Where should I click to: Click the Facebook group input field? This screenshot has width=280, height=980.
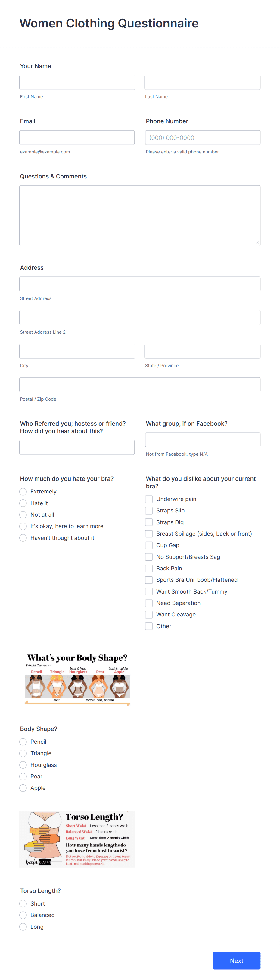(x=203, y=440)
